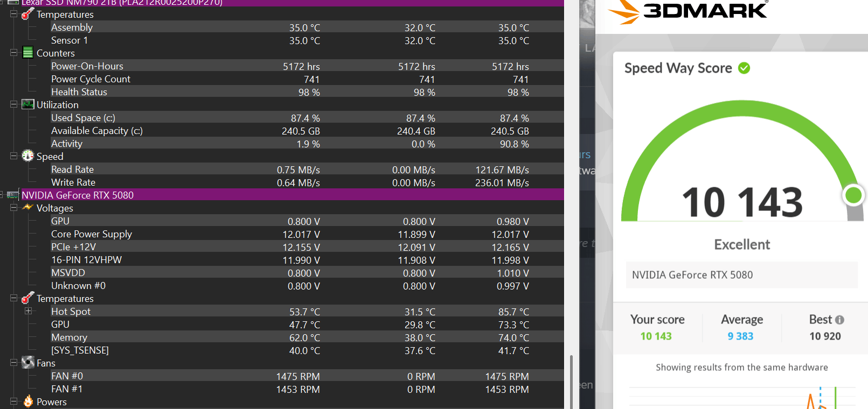This screenshot has height=409, width=868.
Task: Select the Available Capacity (c:) row
Action: coord(307,130)
